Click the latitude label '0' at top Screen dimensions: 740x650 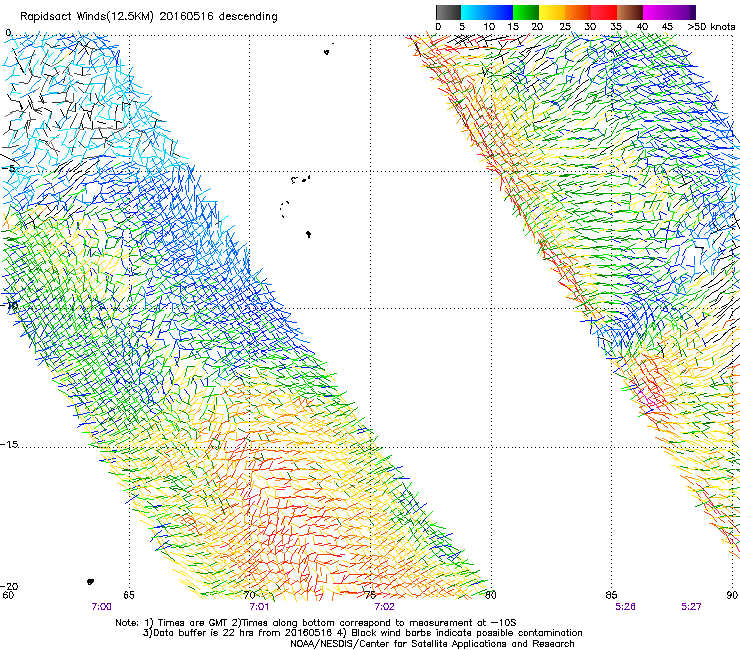(8, 33)
